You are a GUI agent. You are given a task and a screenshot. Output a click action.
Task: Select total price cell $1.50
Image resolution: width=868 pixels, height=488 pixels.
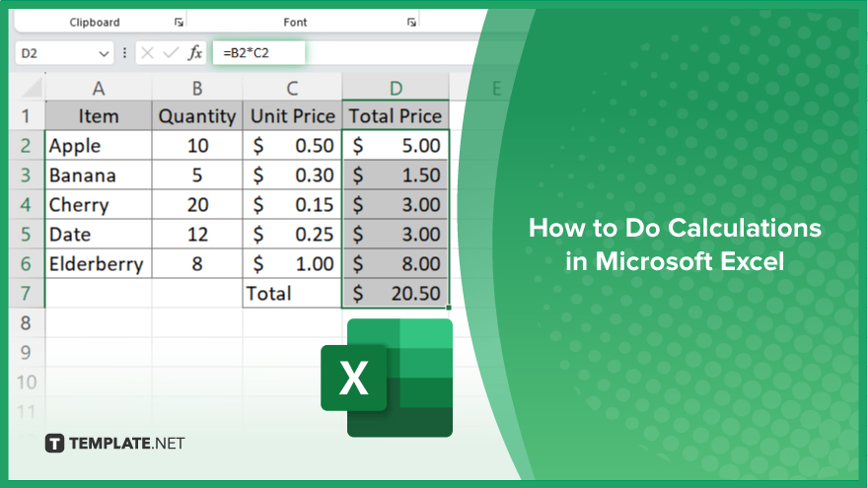(396, 175)
